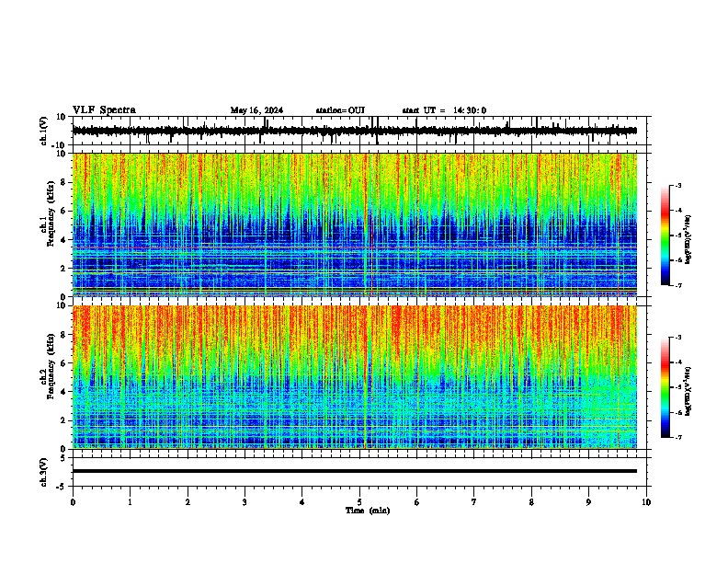The width and height of the screenshot is (728, 563).
Task: Click time axis tick label "8"
Action: 531,502
